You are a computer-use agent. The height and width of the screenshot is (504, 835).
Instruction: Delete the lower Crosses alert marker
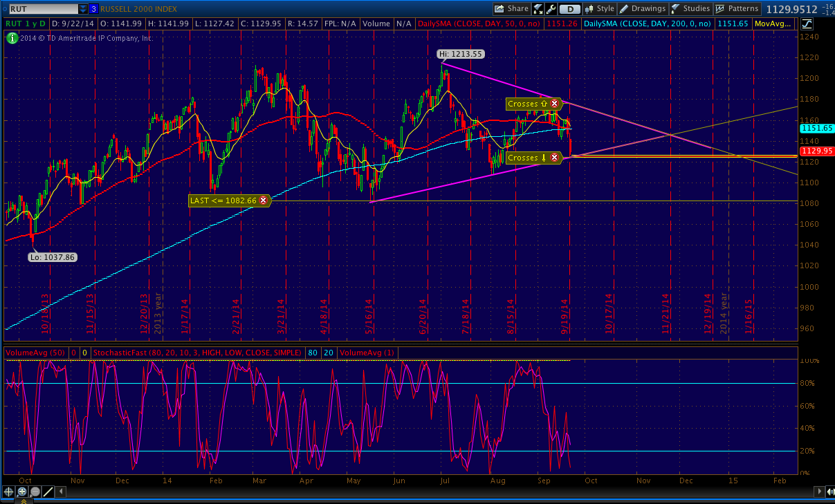(554, 158)
